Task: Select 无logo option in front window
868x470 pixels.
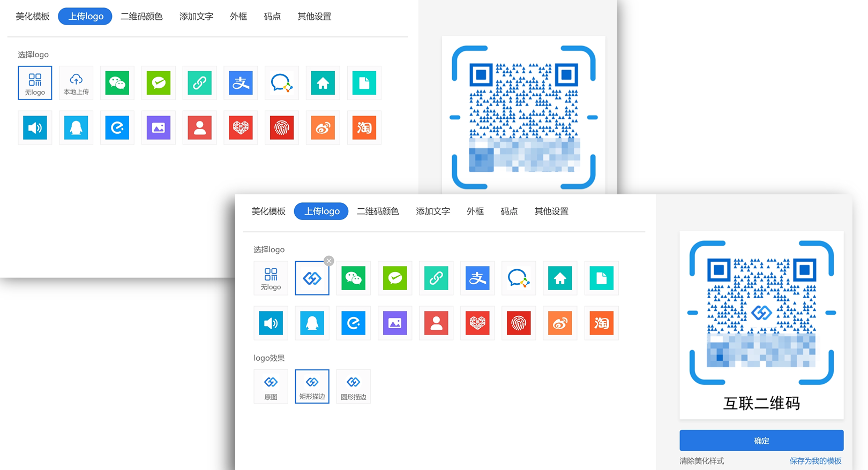Action: click(271, 278)
